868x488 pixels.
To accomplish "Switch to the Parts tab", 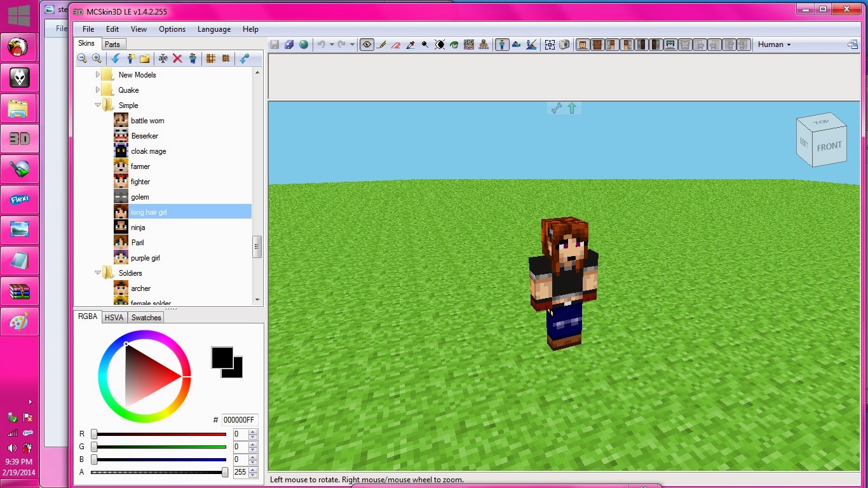I will [x=113, y=44].
